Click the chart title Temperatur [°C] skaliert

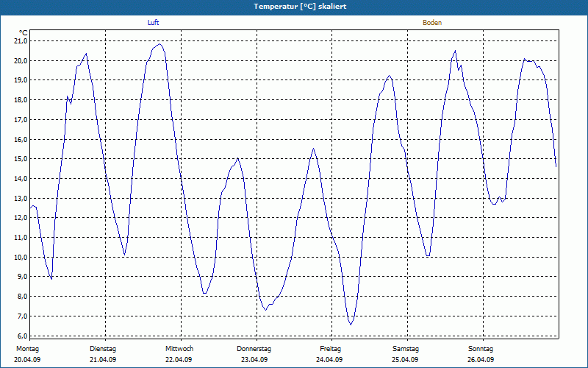(x=300, y=7)
